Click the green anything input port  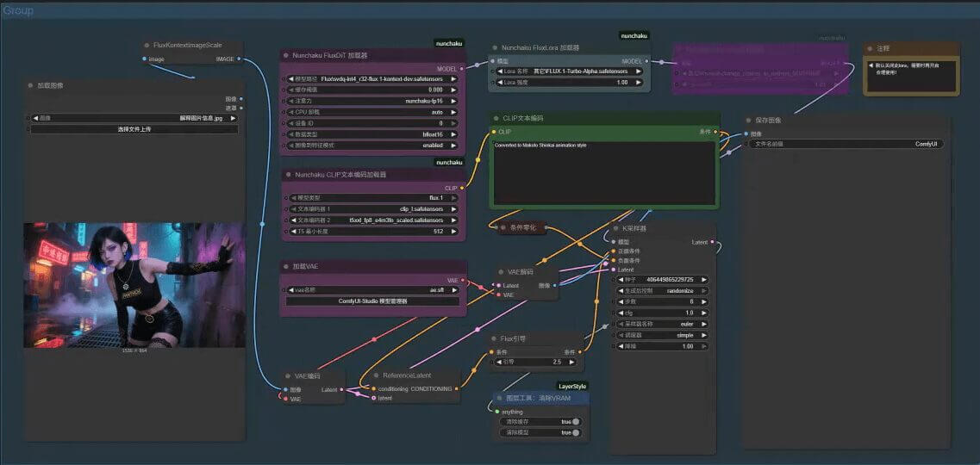point(496,412)
